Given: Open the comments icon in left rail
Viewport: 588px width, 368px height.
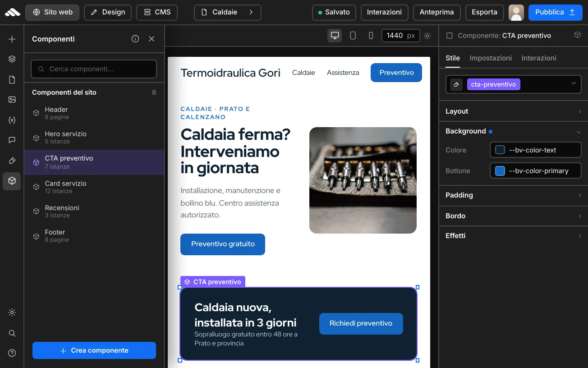Looking at the screenshot, I should pyautogui.click(x=12, y=140).
